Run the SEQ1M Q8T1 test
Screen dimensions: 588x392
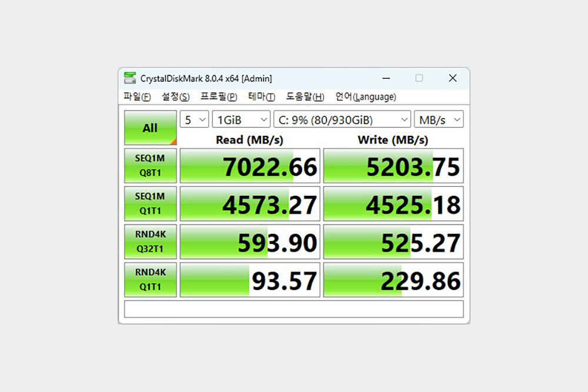pos(151,166)
